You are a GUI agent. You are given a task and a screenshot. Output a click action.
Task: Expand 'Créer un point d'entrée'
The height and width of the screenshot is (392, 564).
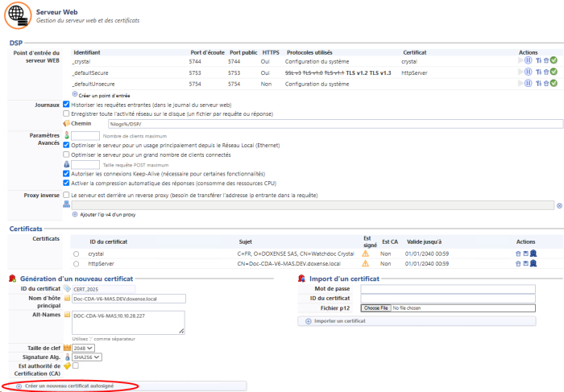(x=102, y=95)
